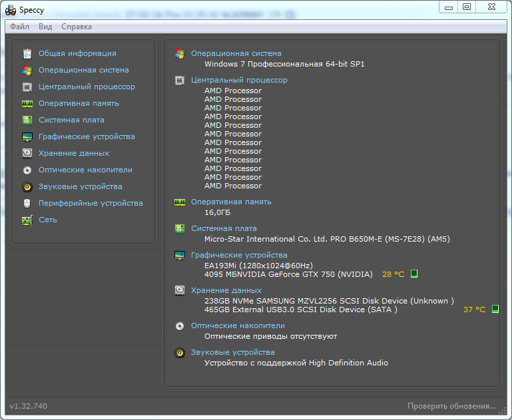Click the motherboard icon in the summary panel

[180, 229]
